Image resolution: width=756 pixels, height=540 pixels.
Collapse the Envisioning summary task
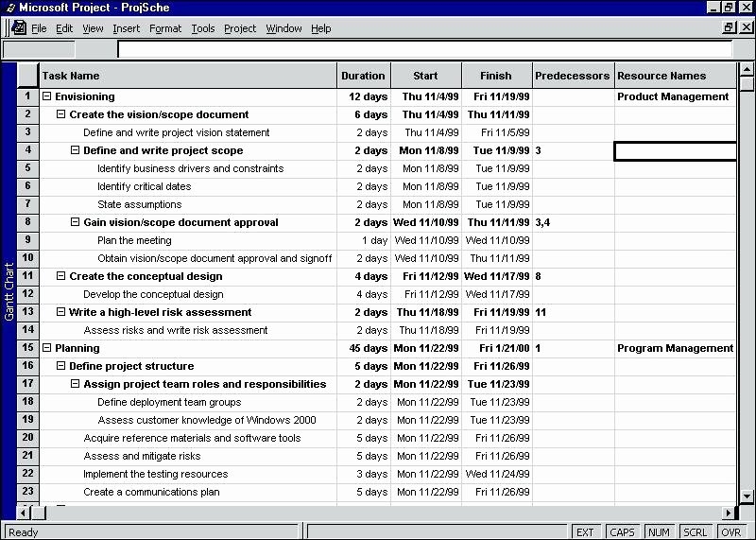(47, 96)
